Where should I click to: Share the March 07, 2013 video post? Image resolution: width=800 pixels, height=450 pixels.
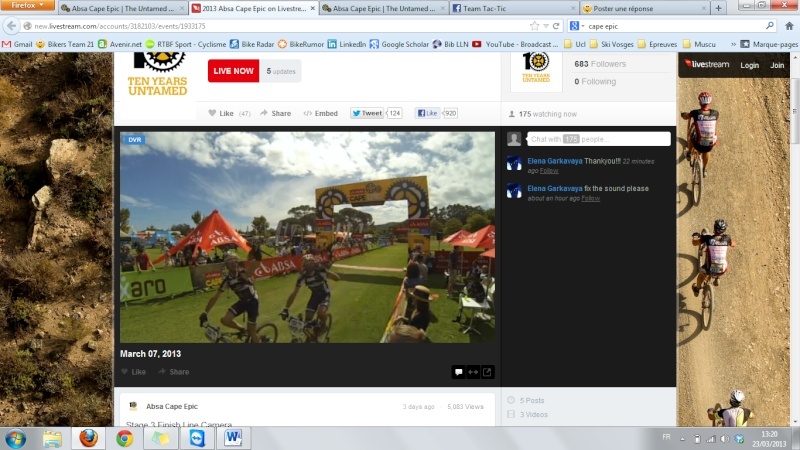coord(173,372)
